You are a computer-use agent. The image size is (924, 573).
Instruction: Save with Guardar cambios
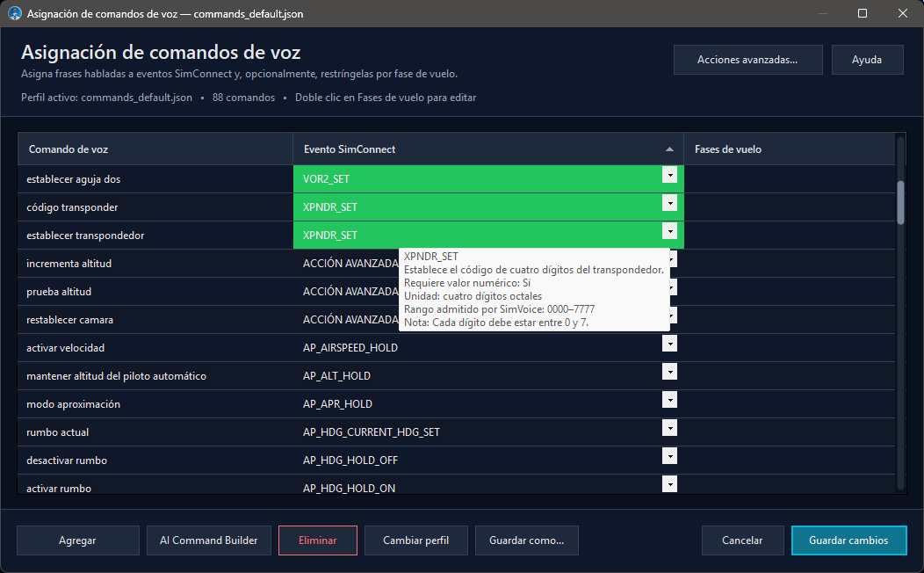[x=848, y=540]
